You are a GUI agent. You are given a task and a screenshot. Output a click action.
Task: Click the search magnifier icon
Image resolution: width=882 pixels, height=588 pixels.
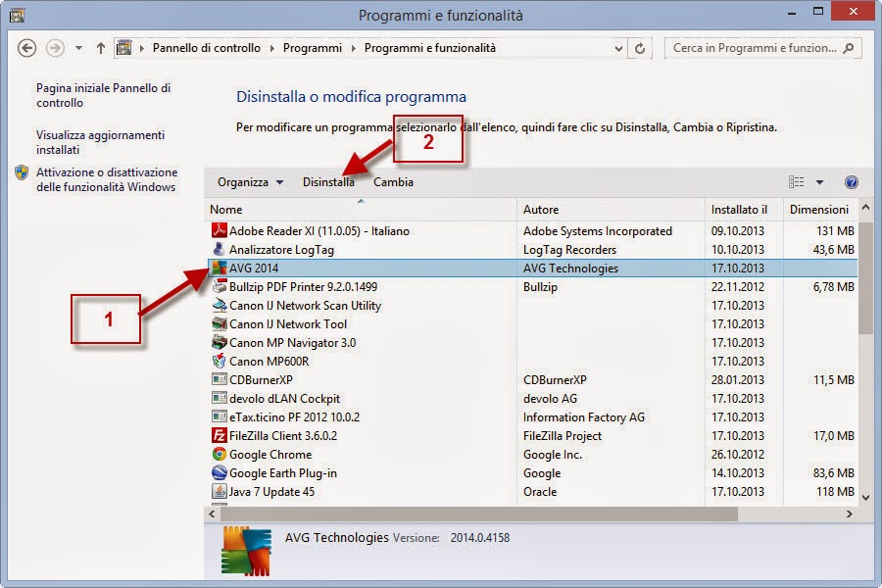(x=849, y=48)
